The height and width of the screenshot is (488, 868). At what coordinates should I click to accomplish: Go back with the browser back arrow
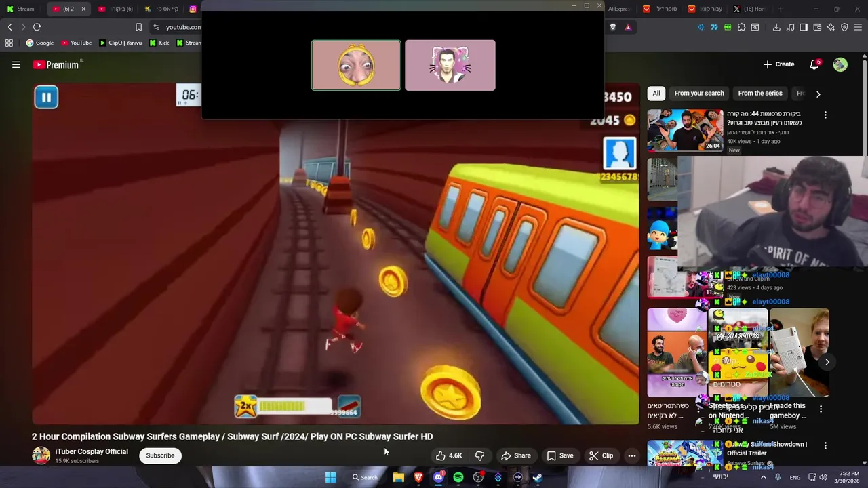pyautogui.click(x=9, y=27)
